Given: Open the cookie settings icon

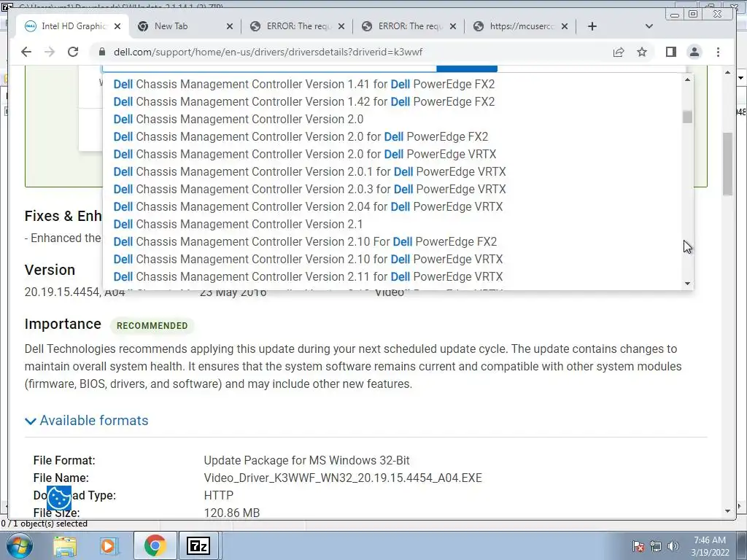Looking at the screenshot, I should [x=59, y=498].
